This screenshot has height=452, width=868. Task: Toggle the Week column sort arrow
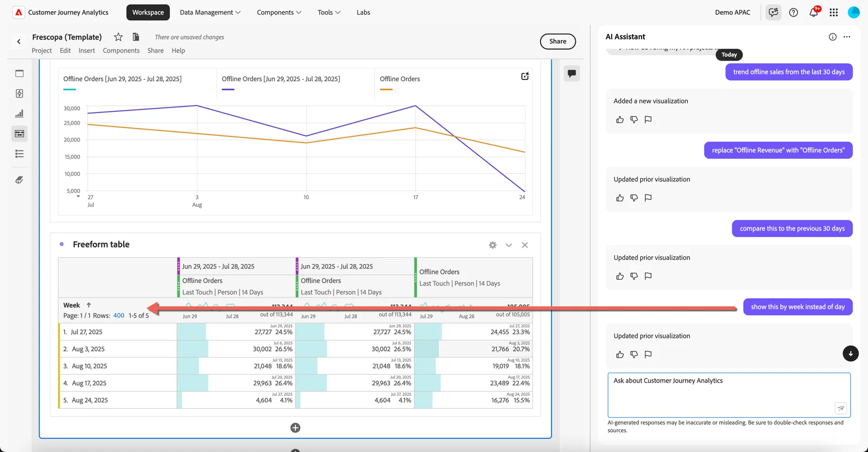point(88,305)
